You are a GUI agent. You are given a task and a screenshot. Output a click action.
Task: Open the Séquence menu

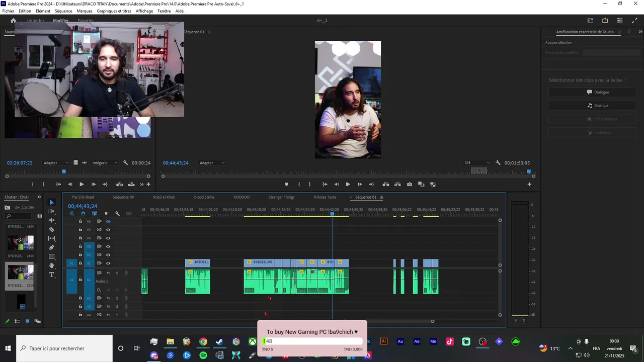click(x=63, y=11)
